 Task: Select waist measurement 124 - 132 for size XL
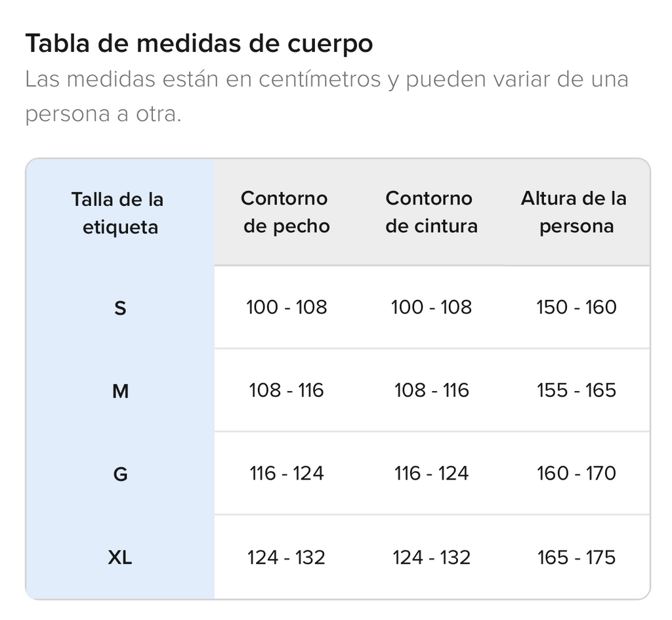[431, 558]
